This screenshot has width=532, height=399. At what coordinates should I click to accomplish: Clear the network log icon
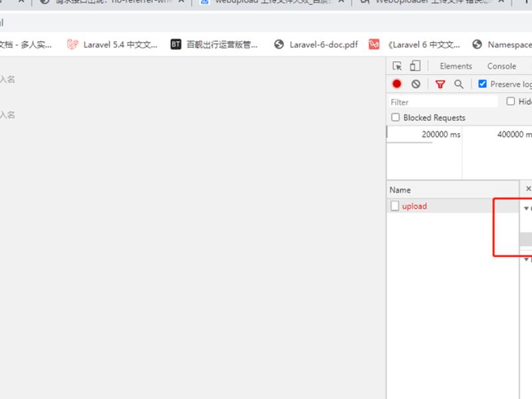tap(416, 84)
